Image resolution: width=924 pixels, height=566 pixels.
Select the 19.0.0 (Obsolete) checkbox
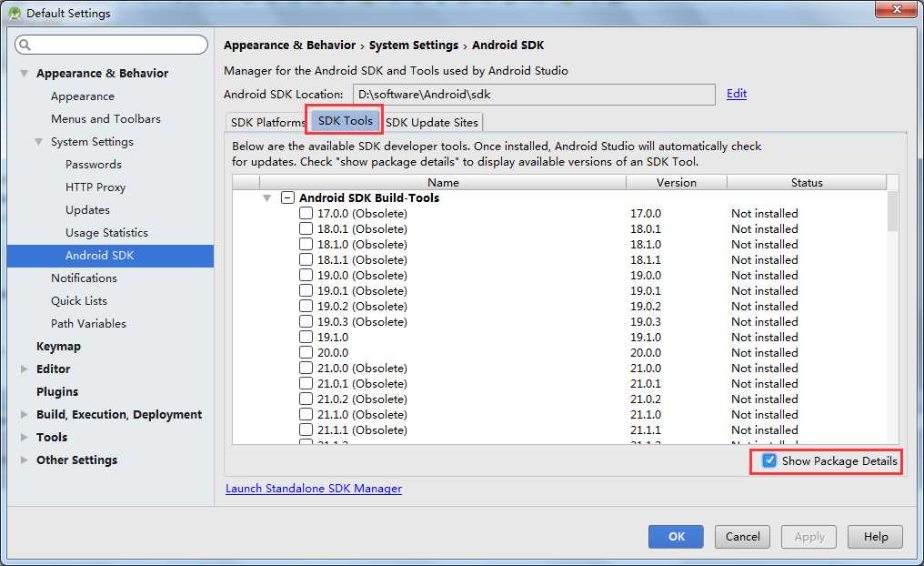pyautogui.click(x=306, y=276)
